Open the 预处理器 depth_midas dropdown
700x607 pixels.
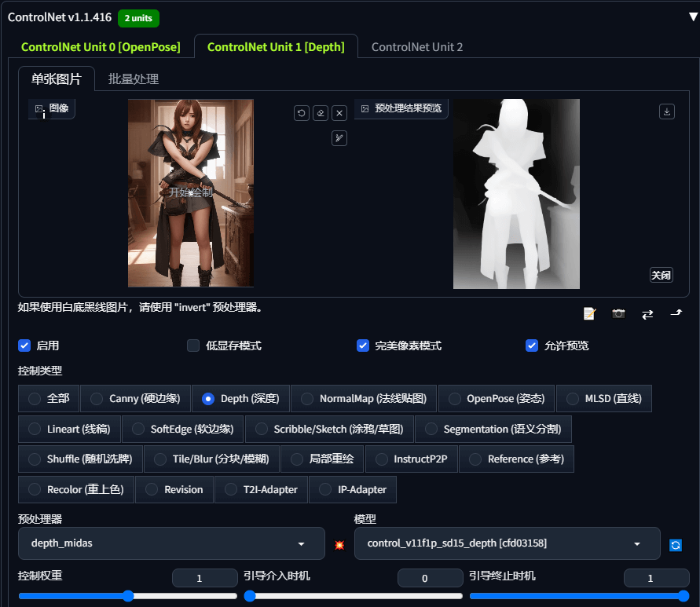170,543
